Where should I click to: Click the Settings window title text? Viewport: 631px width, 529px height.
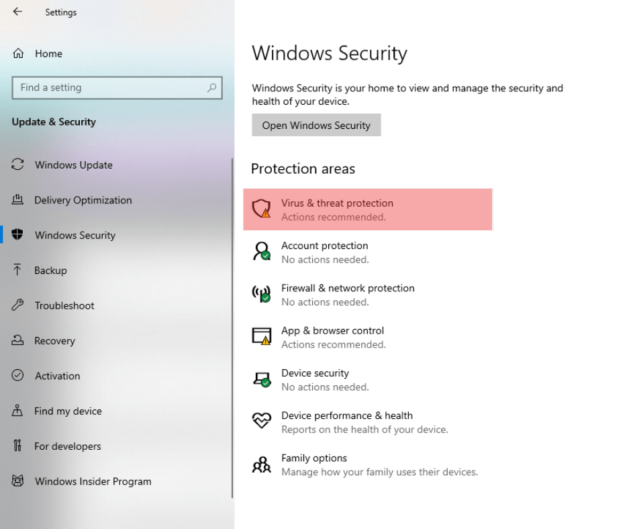pyautogui.click(x=61, y=12)
